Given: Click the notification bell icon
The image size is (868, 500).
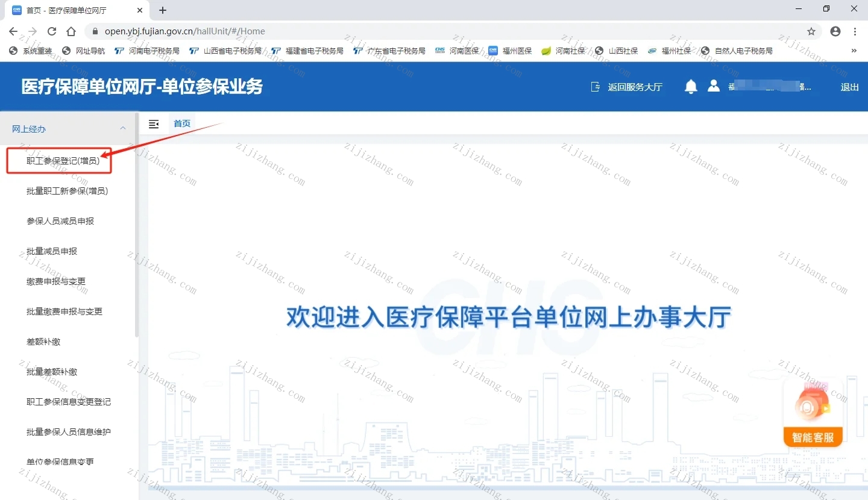Looking at the screenshot, I should tap(691, 87).
